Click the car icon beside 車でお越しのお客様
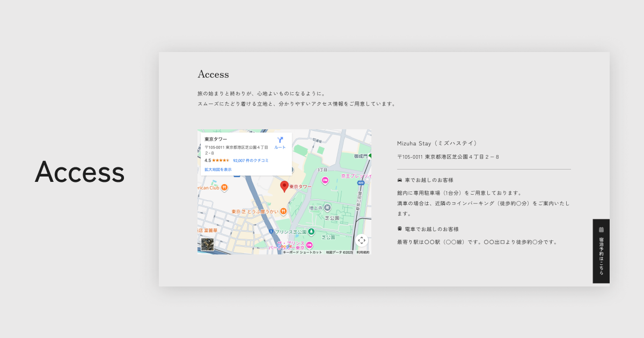644x338 pixels. coord(400,180)
